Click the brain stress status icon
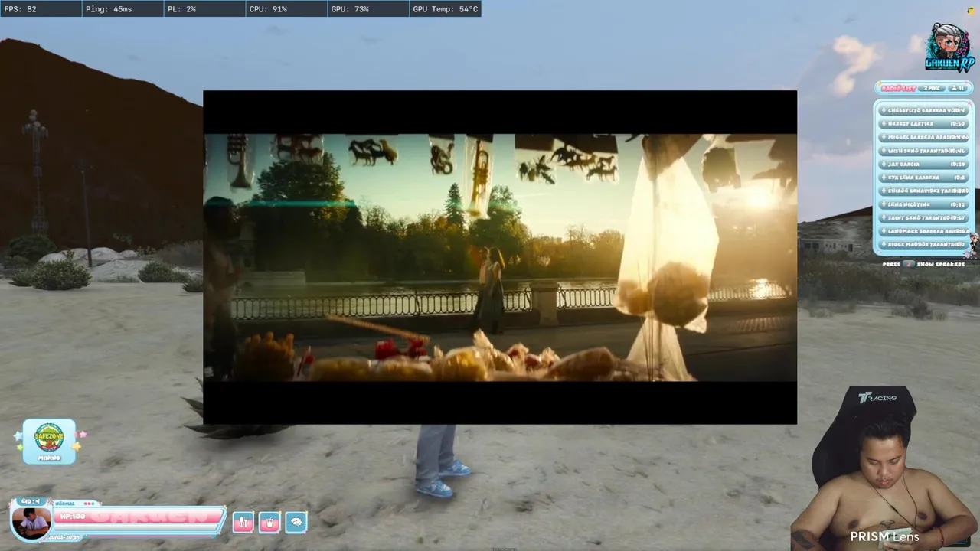 [296, 522]
